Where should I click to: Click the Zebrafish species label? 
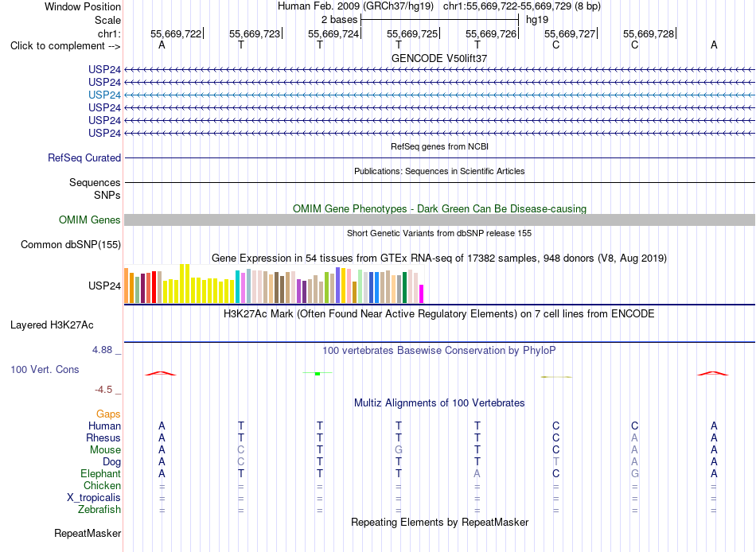99,509
